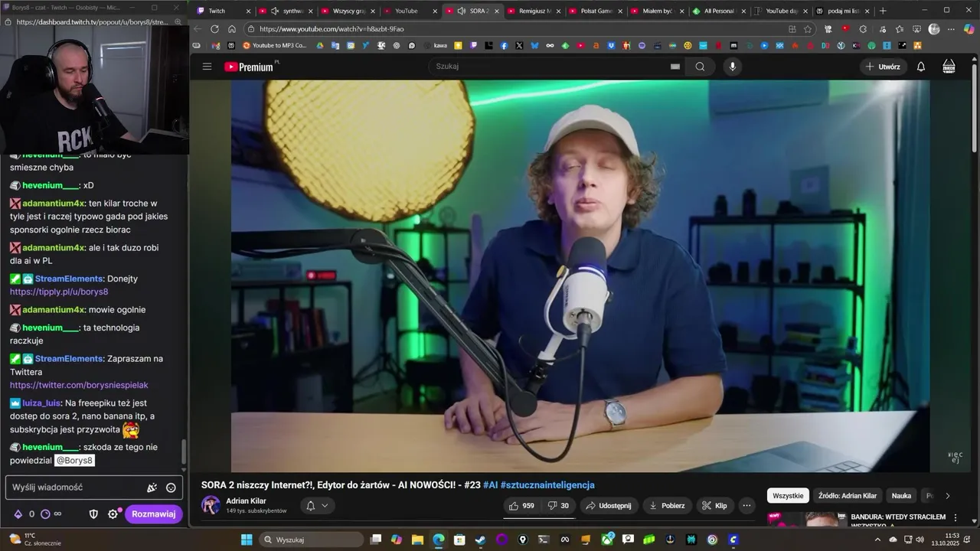Select the Wszystkie filter chip
The height and width of the screenshot is (551, 980).
tap(788, 496)
